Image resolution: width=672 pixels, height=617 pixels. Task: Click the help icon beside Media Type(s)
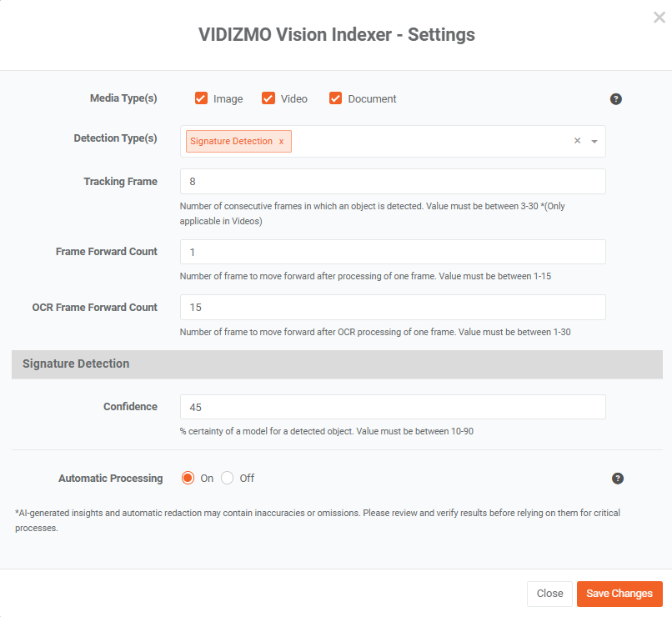616,99
